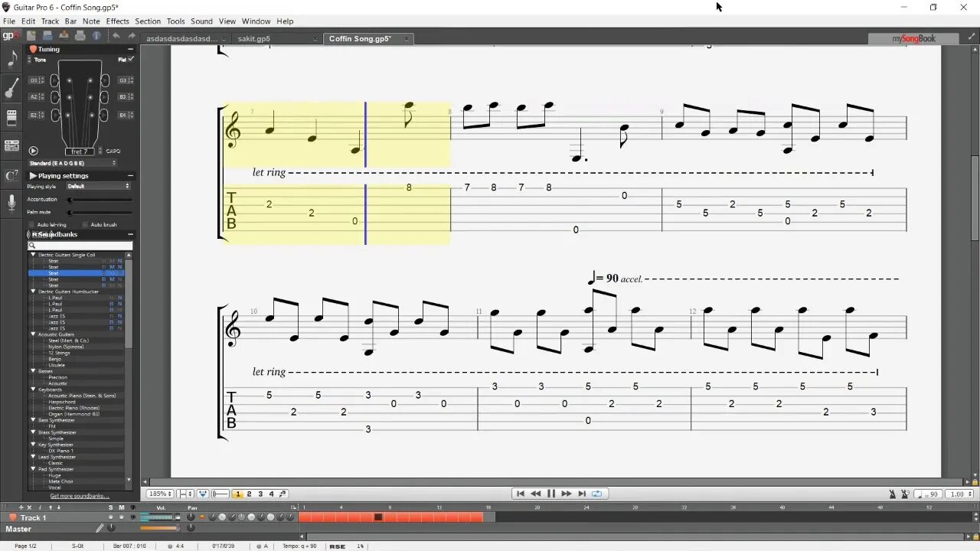Move track up with the arrow icon
The image size is (980, 551).
(x=49, y=507)
